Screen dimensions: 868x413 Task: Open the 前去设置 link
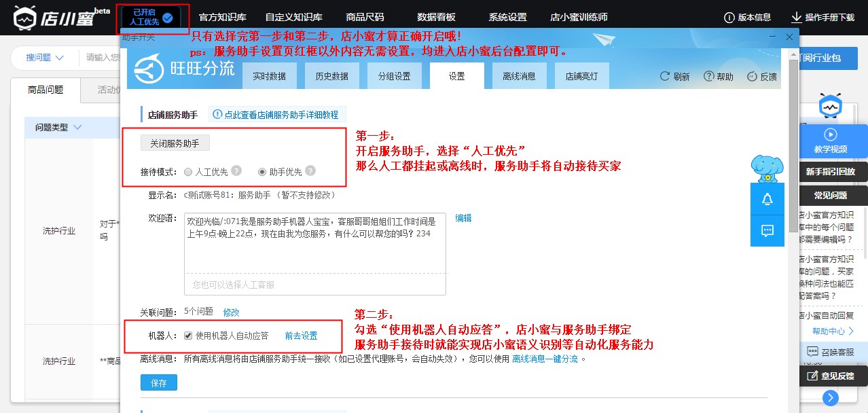tap(301, 336)
